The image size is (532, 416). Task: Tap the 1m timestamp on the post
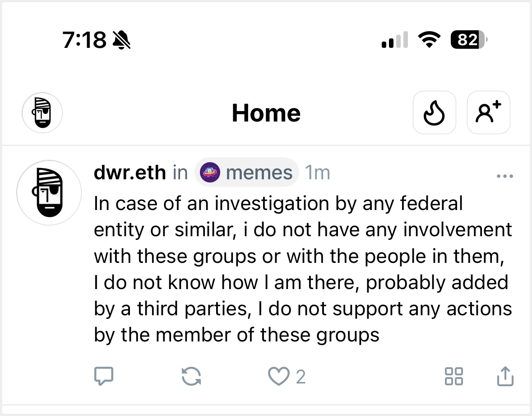click(x=317, y=173)
